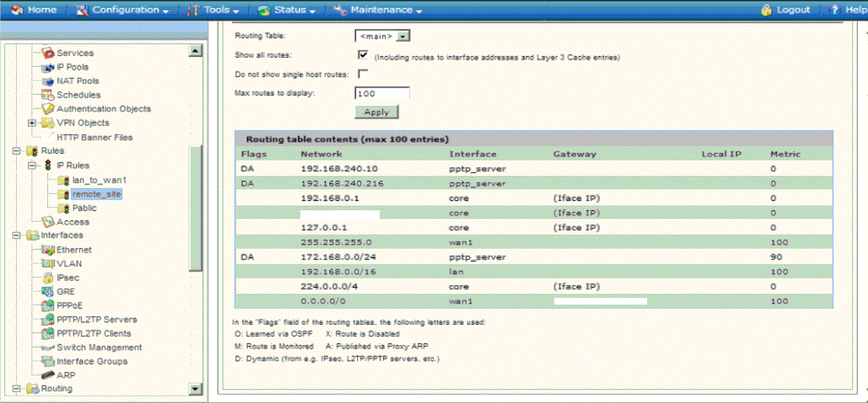Click the PPTP/L2TP Servers icon

48,319
